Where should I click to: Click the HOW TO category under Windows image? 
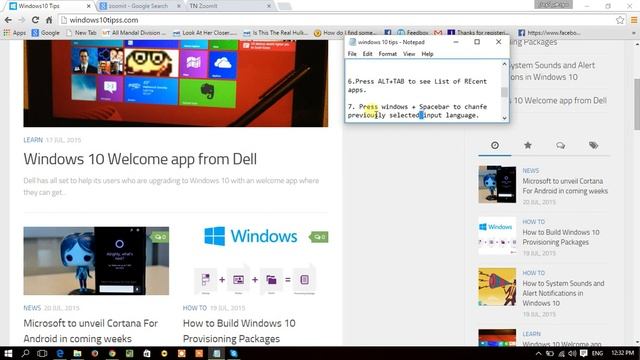[x=195, y=308]
